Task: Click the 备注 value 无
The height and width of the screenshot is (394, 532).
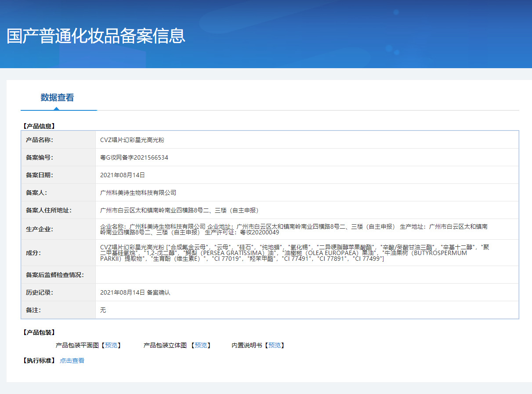Action: click(x=103, y=310)
